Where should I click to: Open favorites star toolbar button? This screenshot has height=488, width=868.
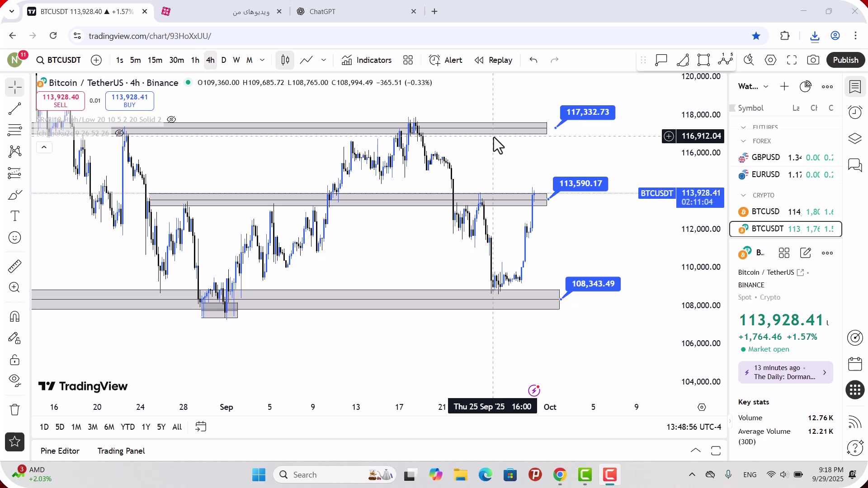14,442
